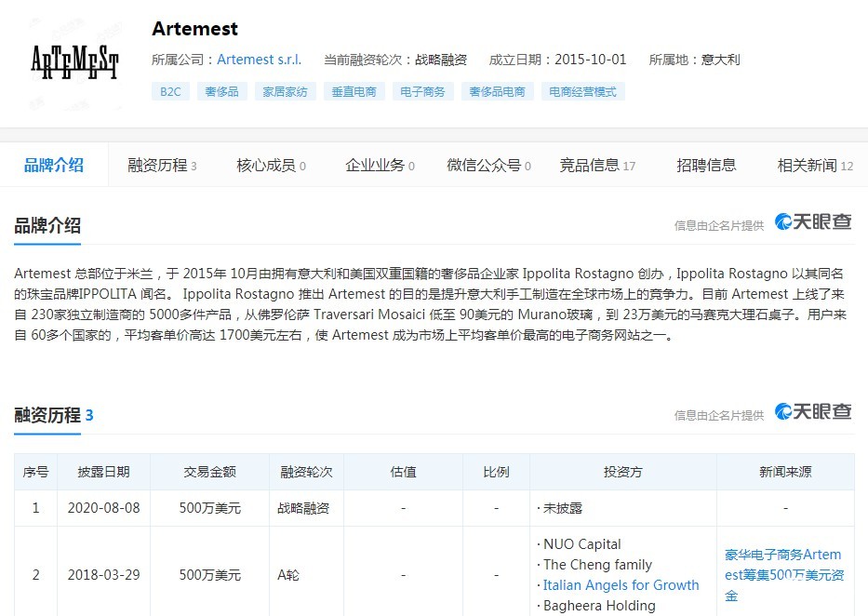Expand the 微信公众号 section
Image resolution: width=868 pixels, height=616 pixels.
pos(482,163)
